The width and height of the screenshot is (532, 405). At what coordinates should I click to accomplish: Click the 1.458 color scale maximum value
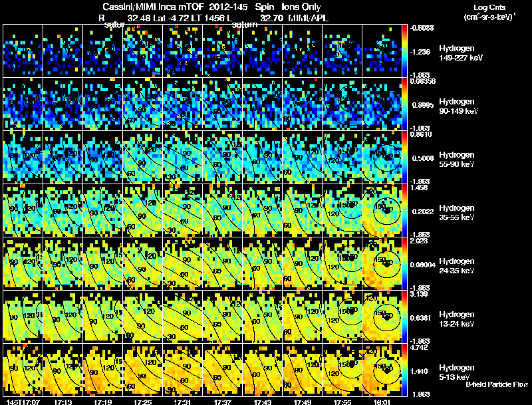tap(419, 188)
